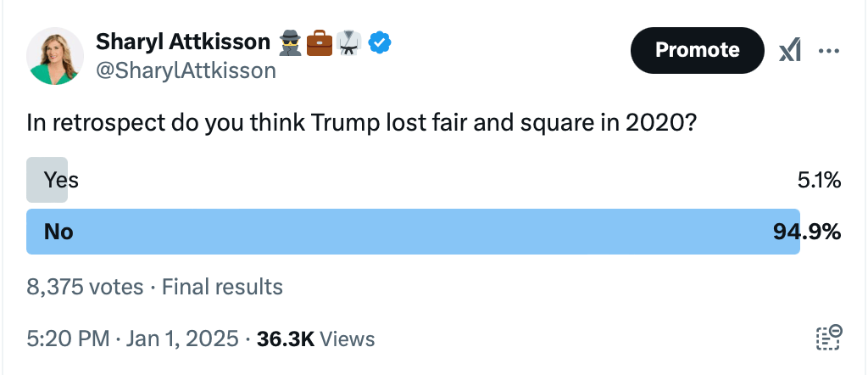Screen dimensions: 868x375
Task: Select the tweet question text
Action: click(361, 124)
